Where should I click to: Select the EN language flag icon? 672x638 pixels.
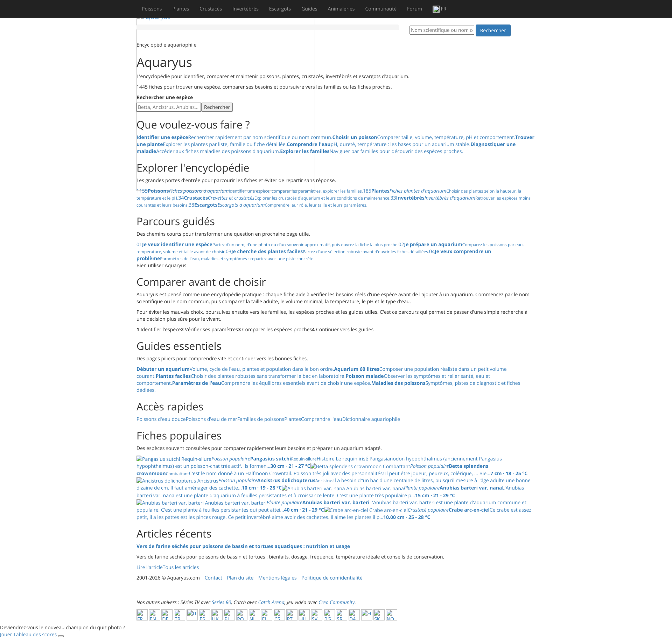(154, 615)
